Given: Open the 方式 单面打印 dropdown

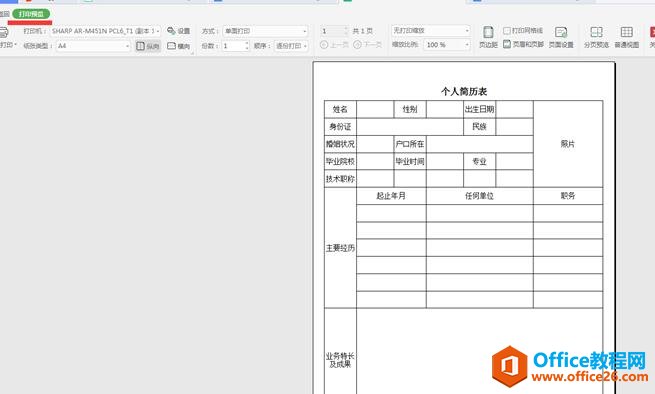Looking at the screenshot, I should point(266,31).
